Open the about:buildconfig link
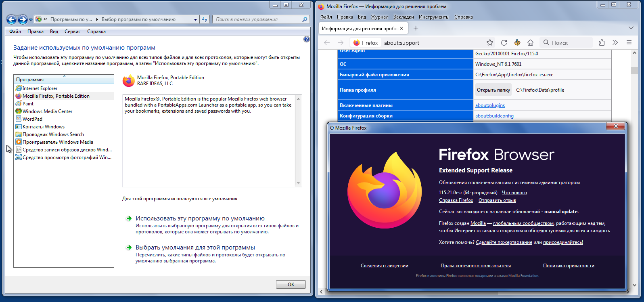 point(494,116)
